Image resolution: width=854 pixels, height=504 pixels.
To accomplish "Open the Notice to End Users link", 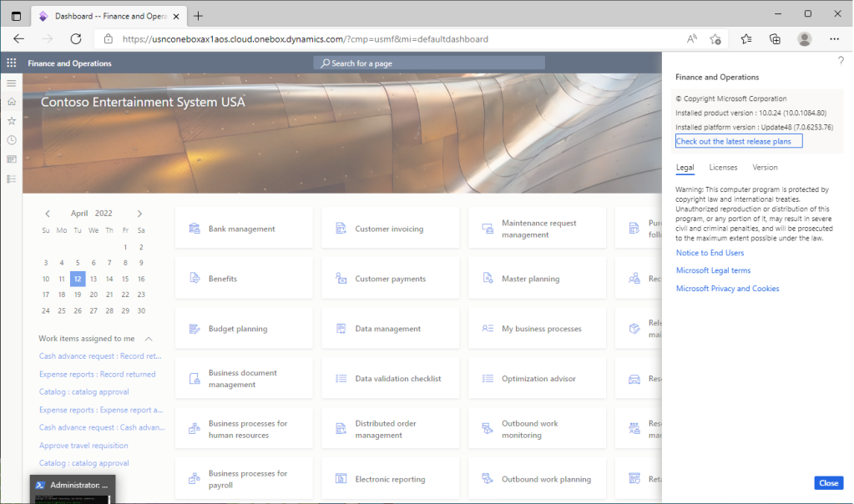I will click(x=710, y=253).
